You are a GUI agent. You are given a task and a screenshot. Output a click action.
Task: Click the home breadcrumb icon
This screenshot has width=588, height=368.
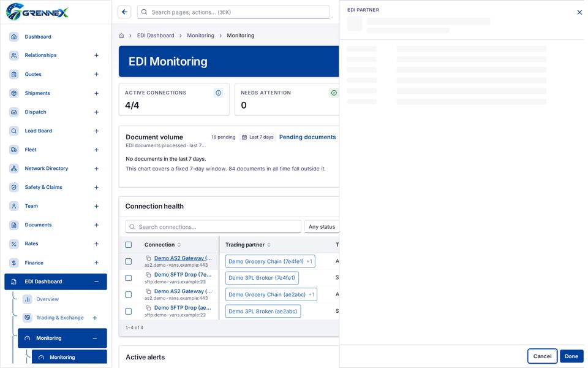tap(121, 36)
